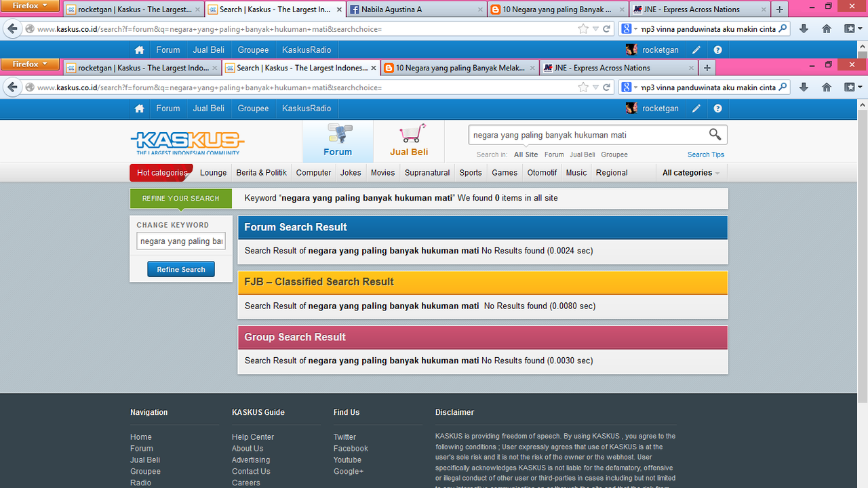868x488 pixels.
Task: Expand All categories dropdown
Action: pos(691,173)
